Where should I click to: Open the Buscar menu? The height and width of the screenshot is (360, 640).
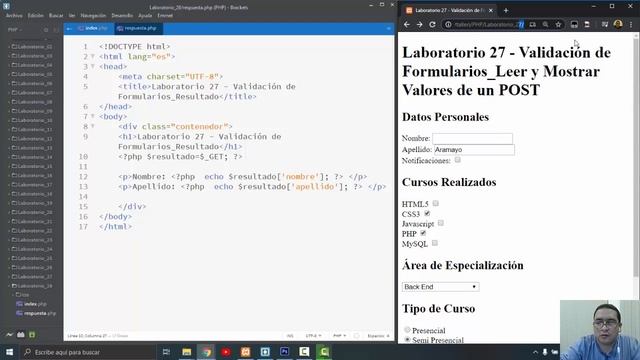click(56, 16)
